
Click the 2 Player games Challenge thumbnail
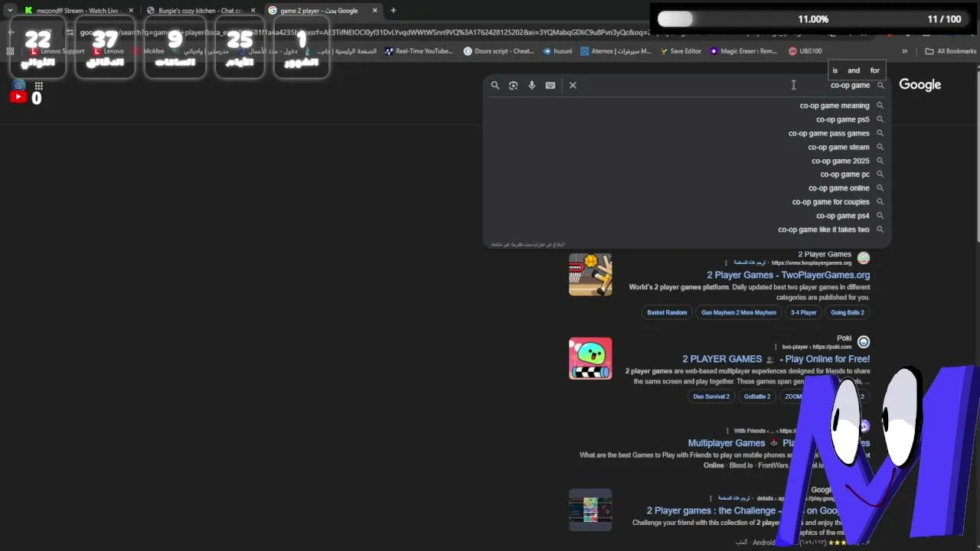(x=590, y=510)
